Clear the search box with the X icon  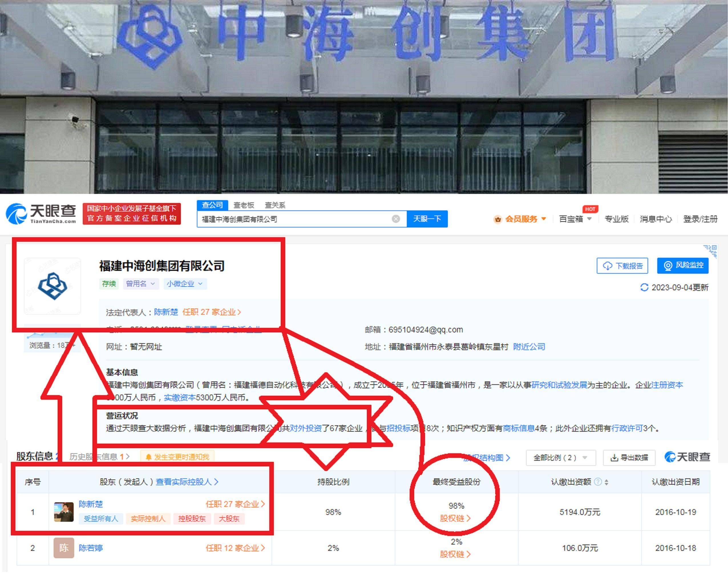tap(396, 219)
